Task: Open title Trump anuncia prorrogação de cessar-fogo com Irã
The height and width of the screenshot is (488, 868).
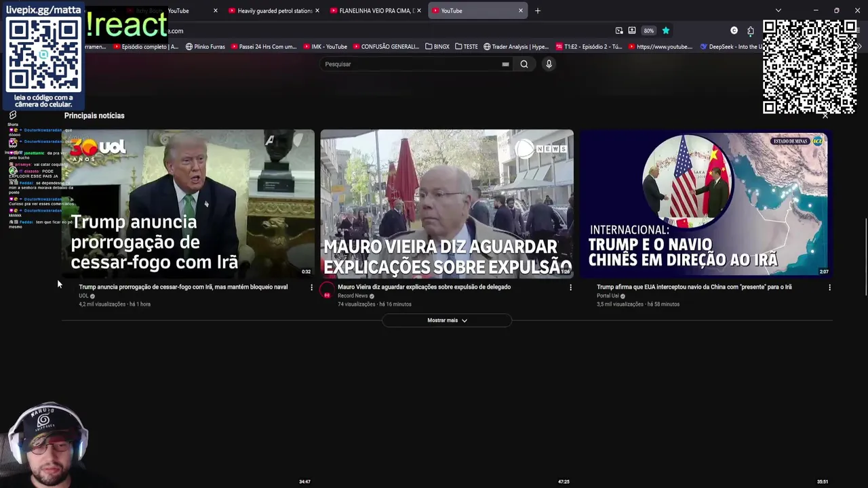Action: point(183,287)
